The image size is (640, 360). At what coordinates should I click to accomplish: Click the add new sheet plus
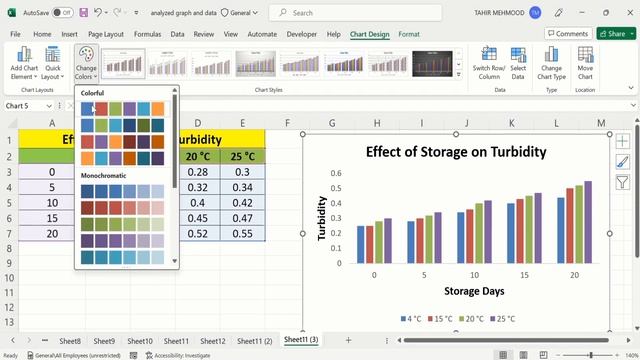tap(348, 340)
